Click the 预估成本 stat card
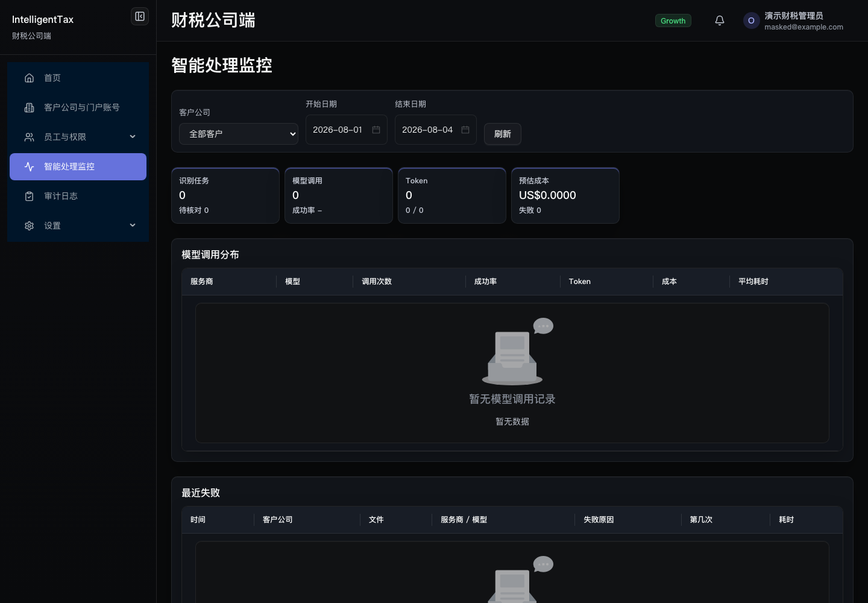 point(565,195)
